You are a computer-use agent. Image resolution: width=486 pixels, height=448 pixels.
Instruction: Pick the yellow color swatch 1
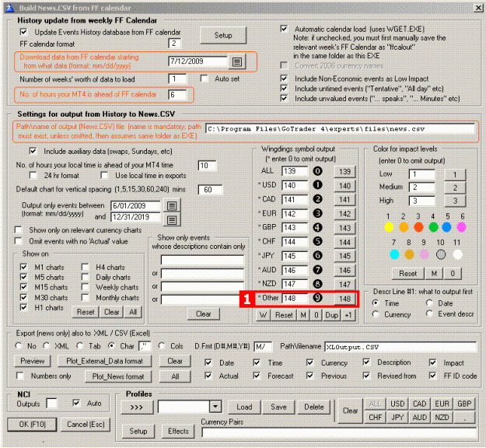tap(389, 227)
